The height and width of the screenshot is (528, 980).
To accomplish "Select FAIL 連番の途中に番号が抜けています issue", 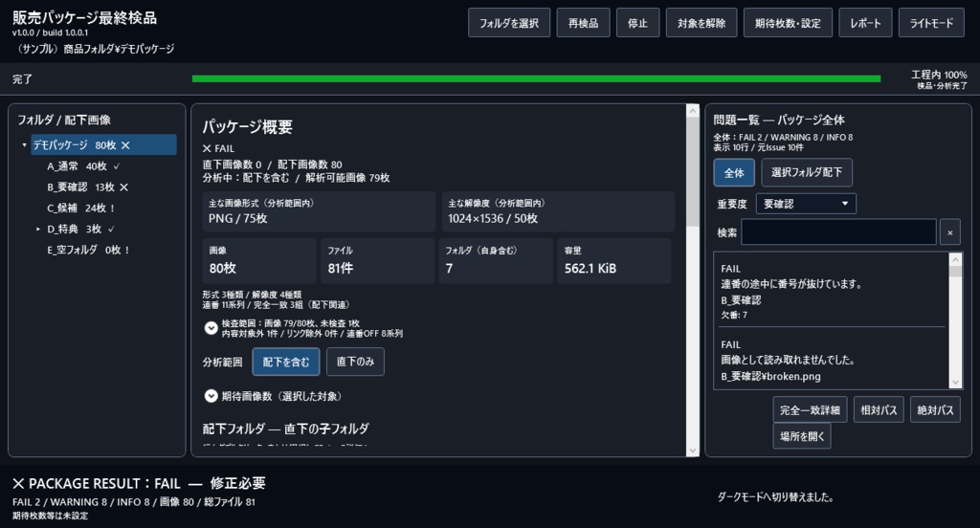I will 832,291.
